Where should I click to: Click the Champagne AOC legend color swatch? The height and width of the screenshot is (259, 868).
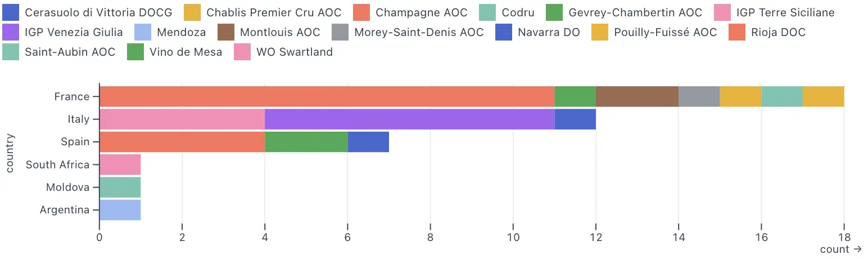click(x=362, y=12)
